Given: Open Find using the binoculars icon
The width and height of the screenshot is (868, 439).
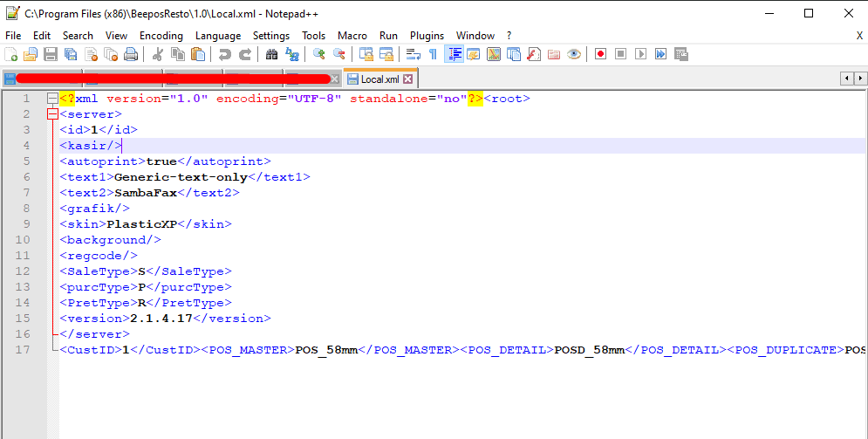Looking at the screenshot, I should [x=272, y=54].
